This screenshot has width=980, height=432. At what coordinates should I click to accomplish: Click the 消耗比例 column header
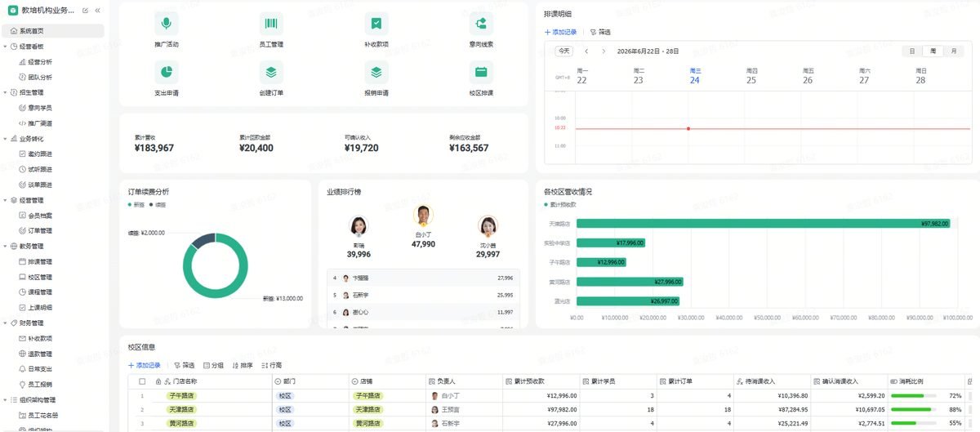925,381
